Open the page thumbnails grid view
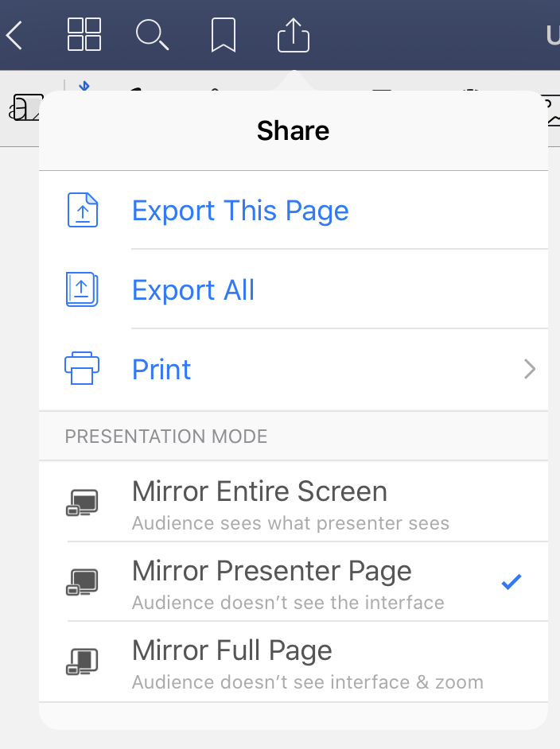This screenshot has height=749, width=560. pos(84,35)
